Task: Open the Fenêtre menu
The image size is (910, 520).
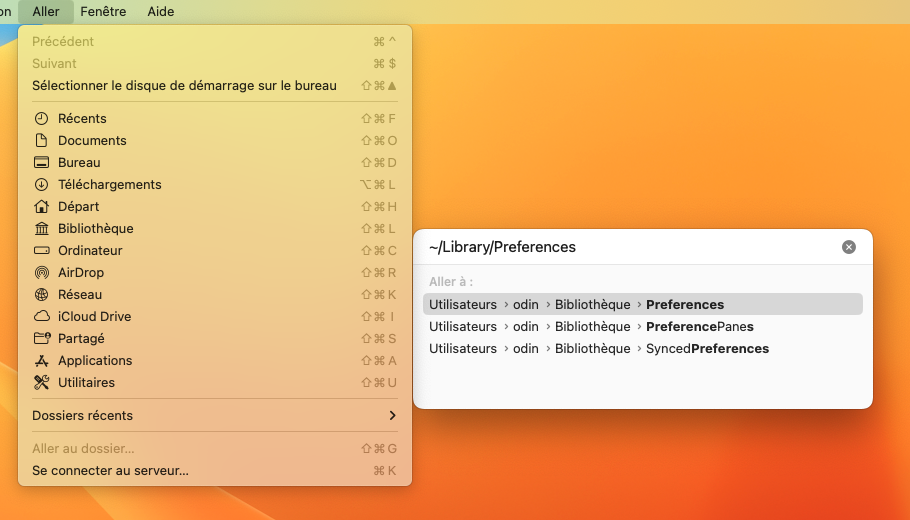Action: 103,12
